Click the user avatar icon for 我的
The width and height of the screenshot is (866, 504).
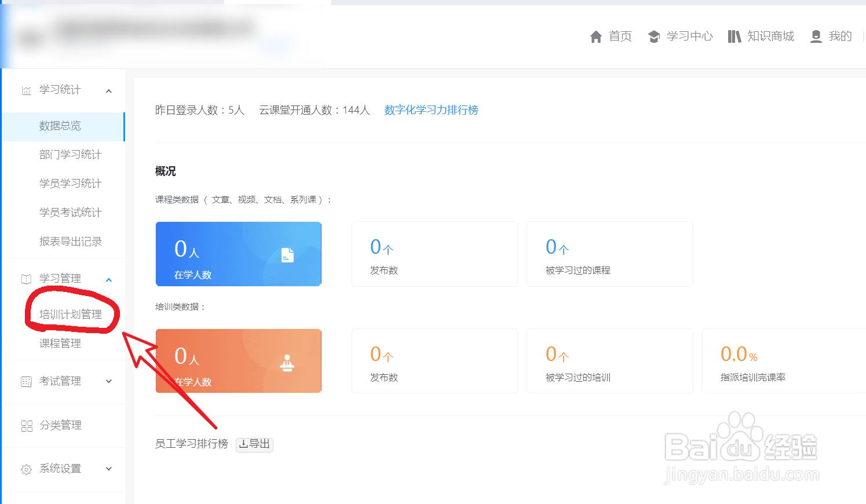(x=816, y=37)
